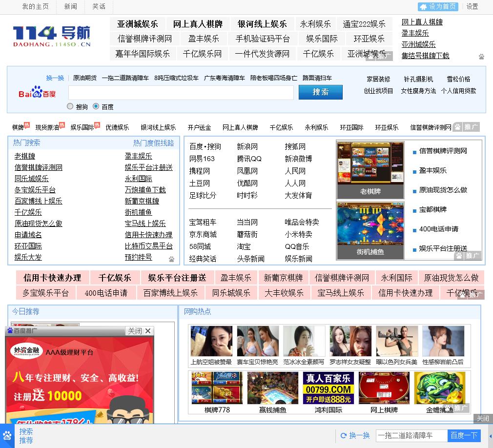Open the 网上棋牌 thumbnail
The height and width of the screenshot is (448, 493).
(x=384, y=388)
